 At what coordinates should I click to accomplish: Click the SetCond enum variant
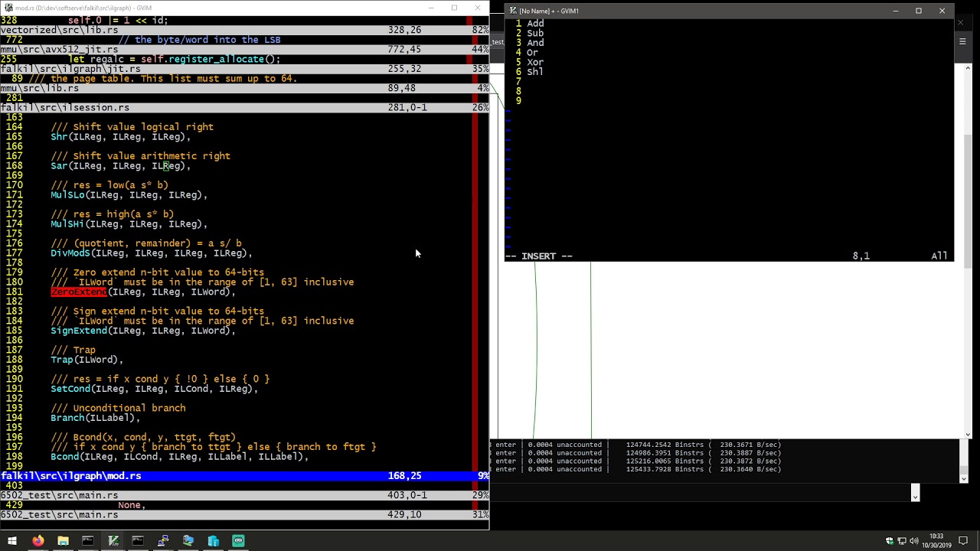pos(70,389)
